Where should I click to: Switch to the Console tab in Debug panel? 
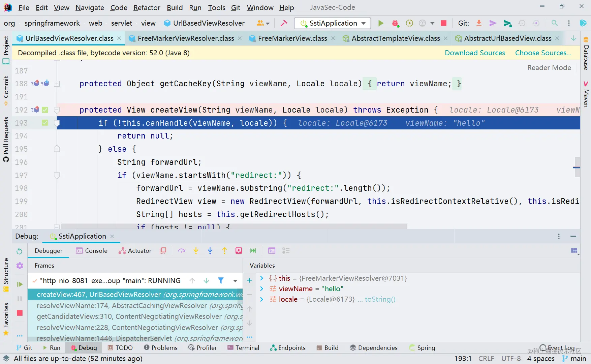coord(92,251)
